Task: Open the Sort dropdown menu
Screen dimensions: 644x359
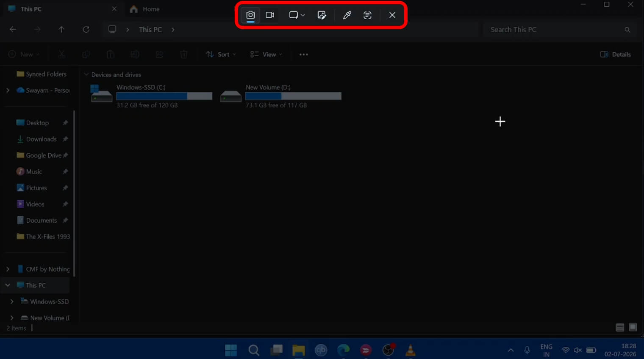Action: click(221, 54)
